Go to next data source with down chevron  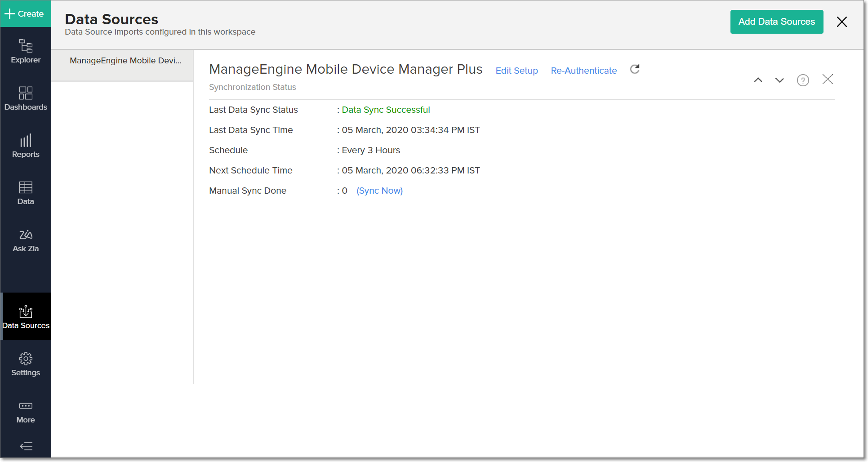(x=779, y=80)
